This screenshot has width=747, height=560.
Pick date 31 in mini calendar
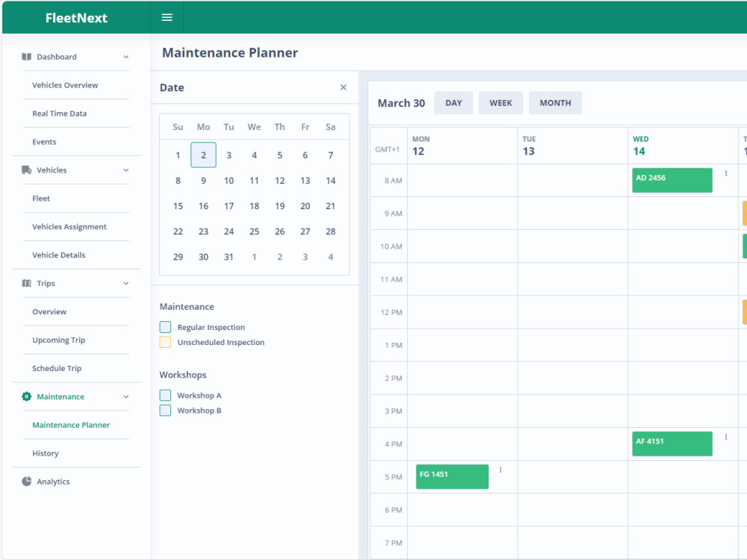[229, 257]
